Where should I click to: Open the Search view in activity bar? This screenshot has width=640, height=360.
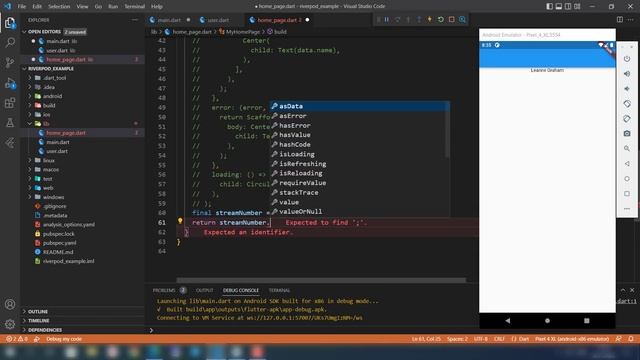[10, 42]
